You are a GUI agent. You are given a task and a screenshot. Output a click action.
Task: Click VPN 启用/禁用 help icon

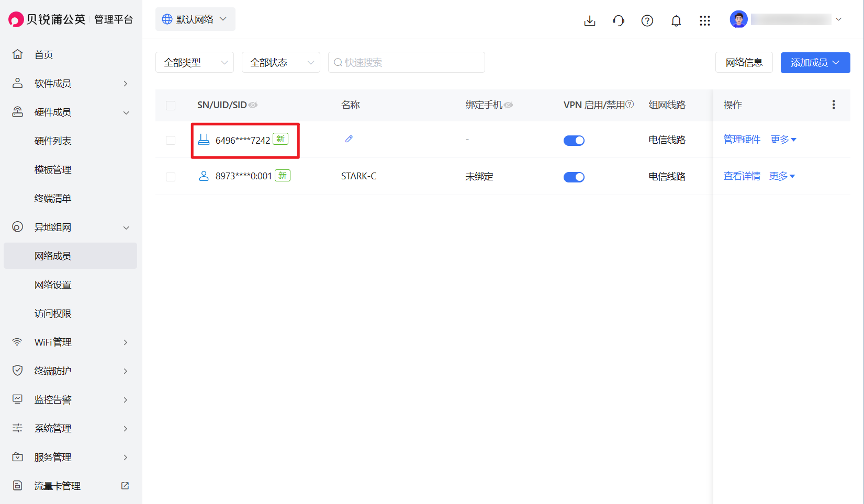(630, 104)
